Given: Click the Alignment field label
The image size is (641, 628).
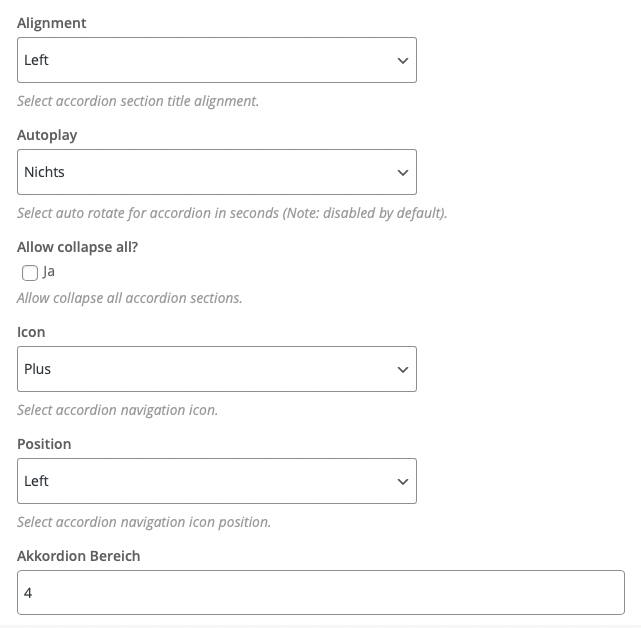Looking at the screenshot, I should point(52,23).
